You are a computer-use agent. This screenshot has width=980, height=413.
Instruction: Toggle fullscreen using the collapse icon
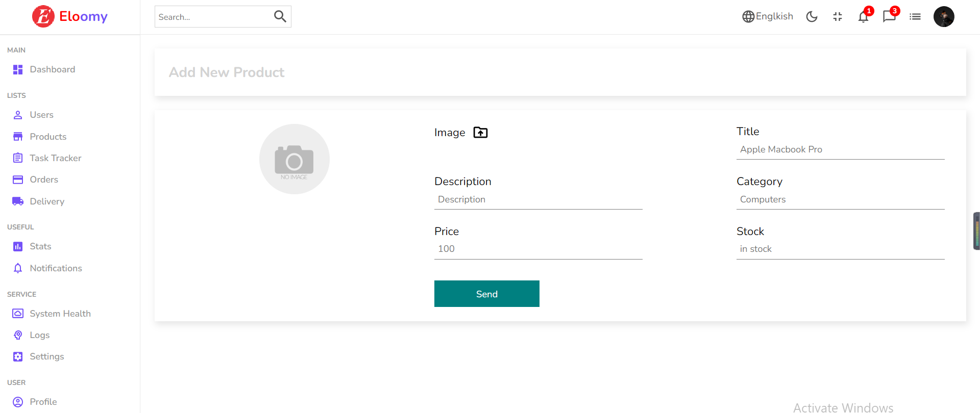[x=837, y=16]
